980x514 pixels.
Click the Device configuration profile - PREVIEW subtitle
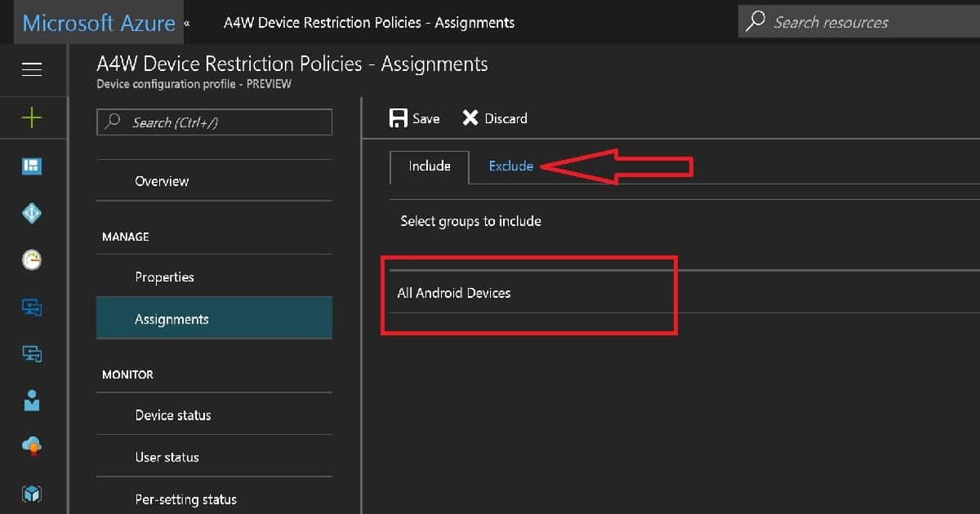pyautogui.click(x=194, y=84)
